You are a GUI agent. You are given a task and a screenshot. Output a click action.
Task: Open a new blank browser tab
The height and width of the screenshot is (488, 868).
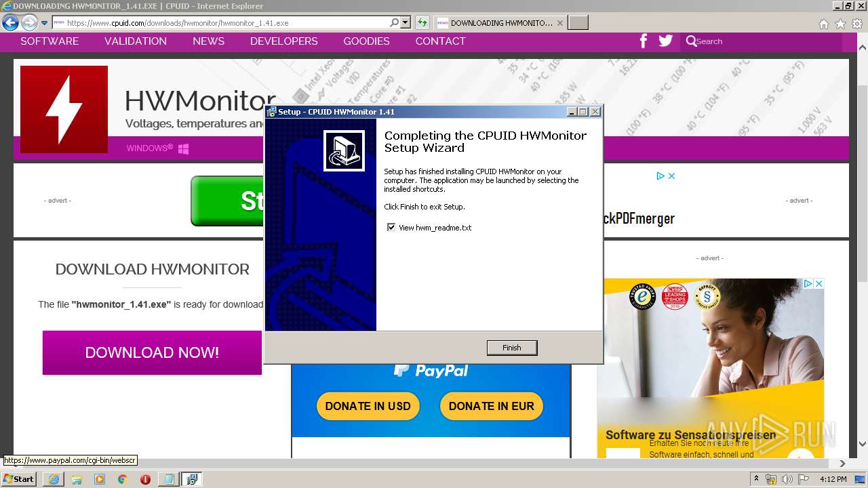coord(578,22)
